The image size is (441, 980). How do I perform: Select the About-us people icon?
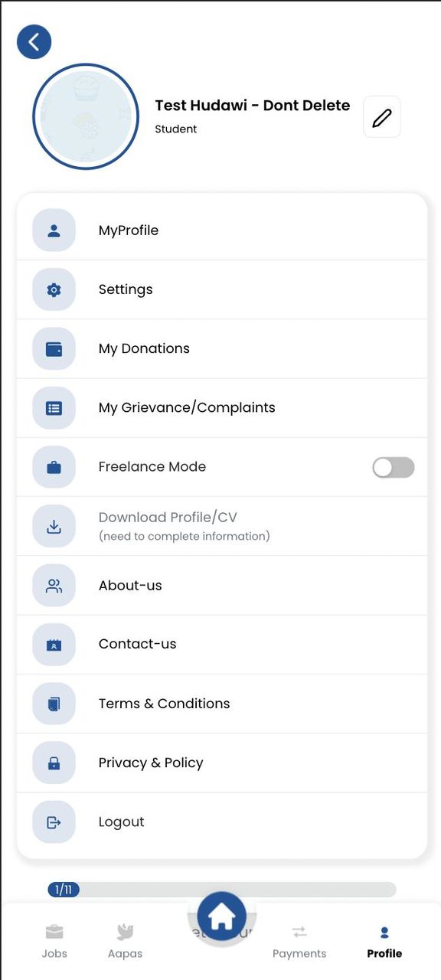(54, 585)
